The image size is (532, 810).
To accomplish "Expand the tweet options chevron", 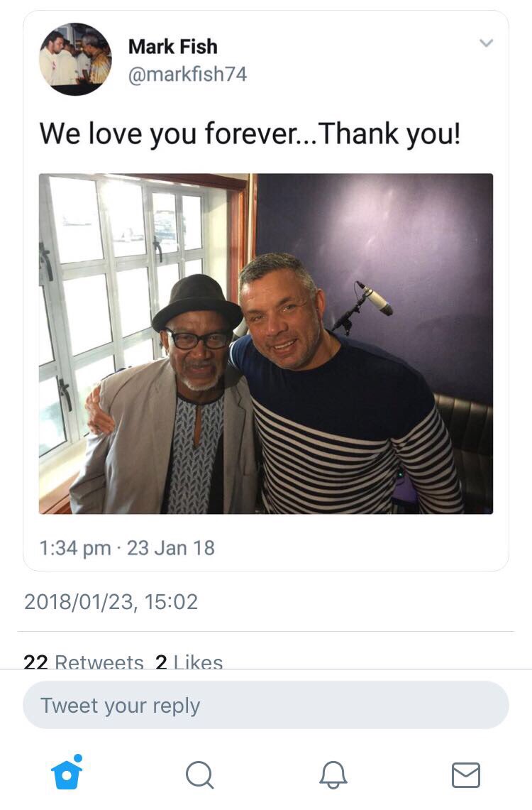I will [486, 43].
